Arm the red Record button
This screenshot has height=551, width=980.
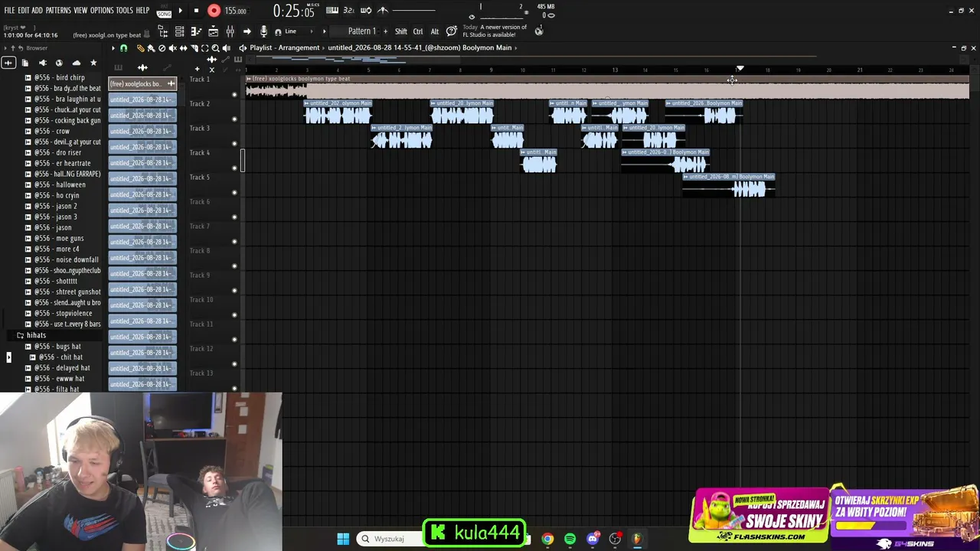coord(214,11)
